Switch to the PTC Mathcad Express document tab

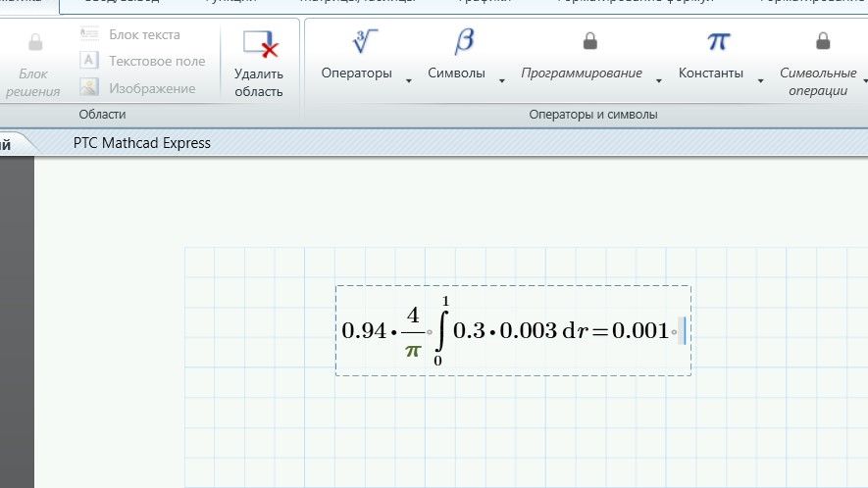(x=142, y=143)
